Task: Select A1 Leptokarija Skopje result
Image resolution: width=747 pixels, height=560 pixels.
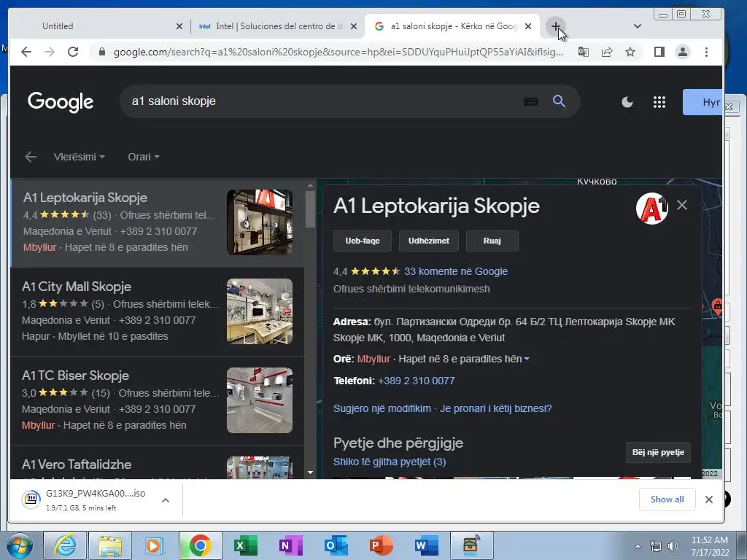Action: point(158,222)
